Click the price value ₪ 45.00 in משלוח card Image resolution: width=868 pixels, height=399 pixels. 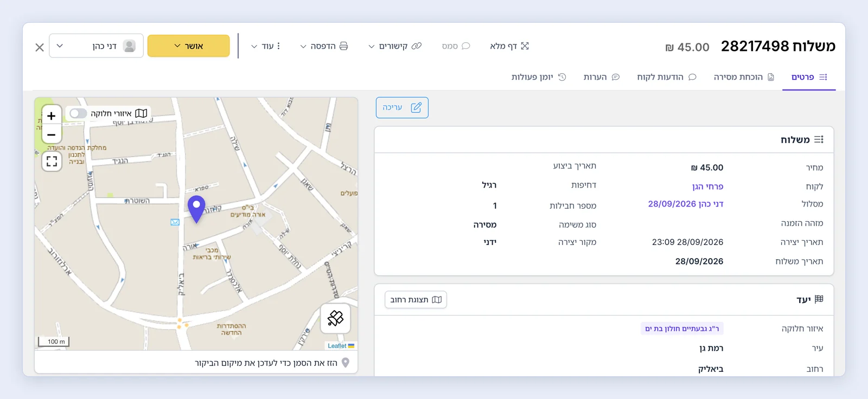pyautogui.click(x=707, y=168)
